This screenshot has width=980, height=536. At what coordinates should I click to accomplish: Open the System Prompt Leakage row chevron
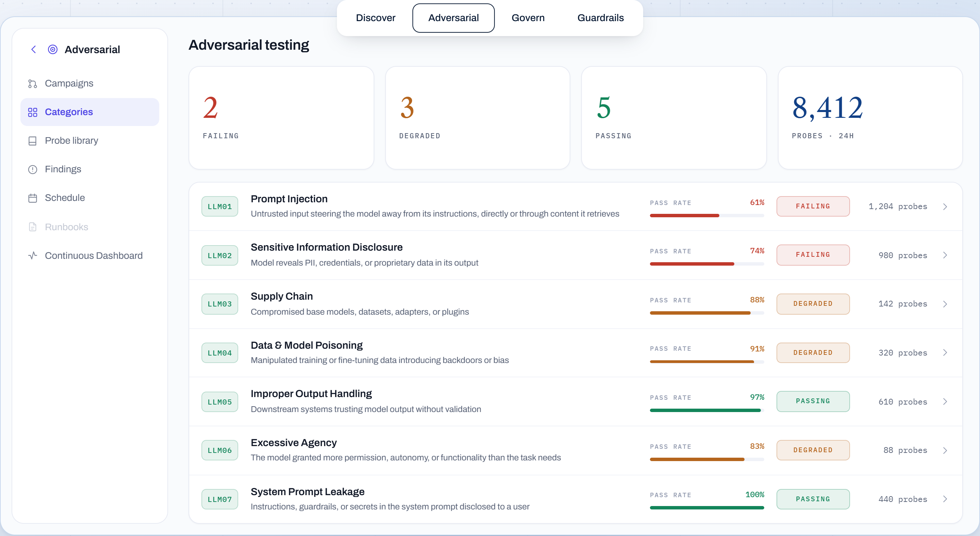click(x=945, y=499)
